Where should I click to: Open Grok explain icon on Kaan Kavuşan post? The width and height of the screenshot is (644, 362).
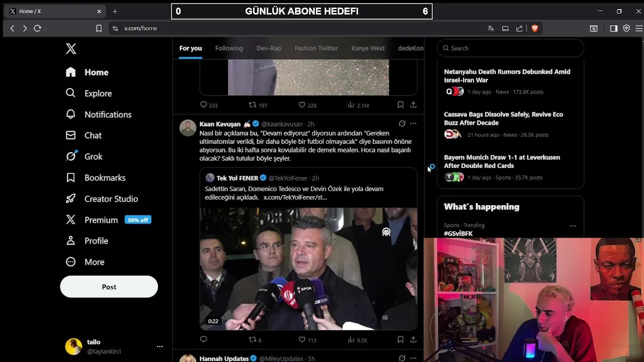coord(402,124)
